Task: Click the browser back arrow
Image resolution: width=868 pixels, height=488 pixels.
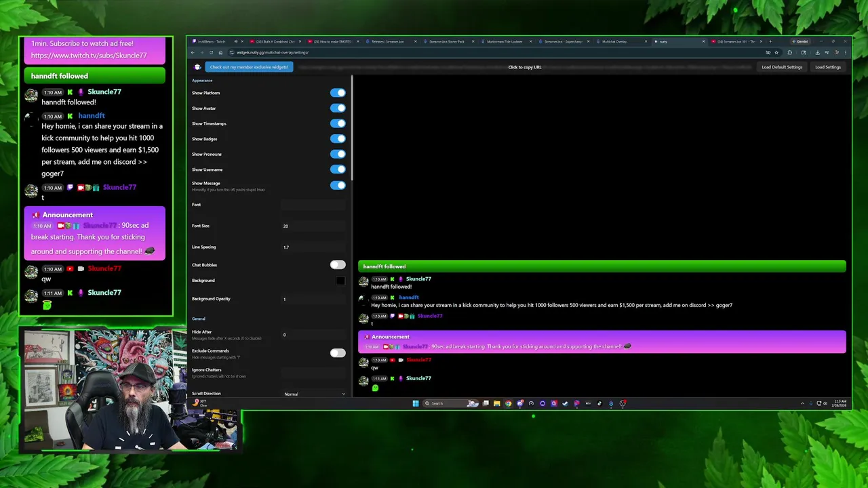Action: (x=193, y=52)
